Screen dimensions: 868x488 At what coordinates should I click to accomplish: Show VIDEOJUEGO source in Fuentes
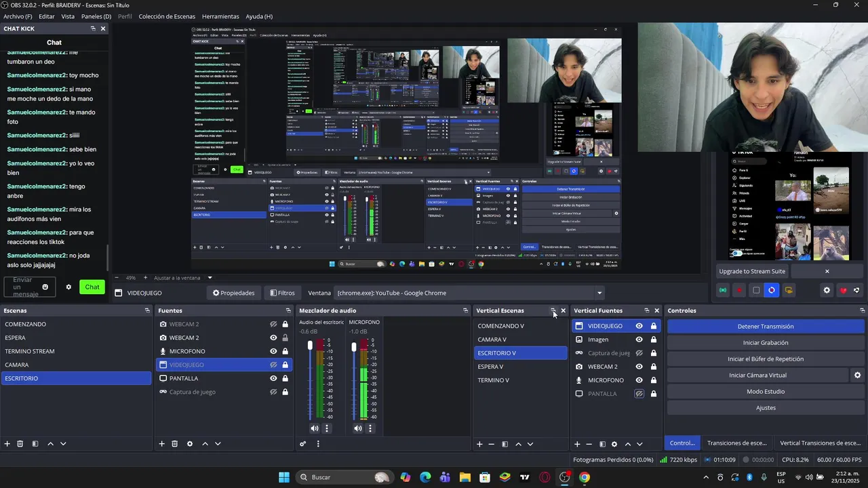tap(273, 365)
